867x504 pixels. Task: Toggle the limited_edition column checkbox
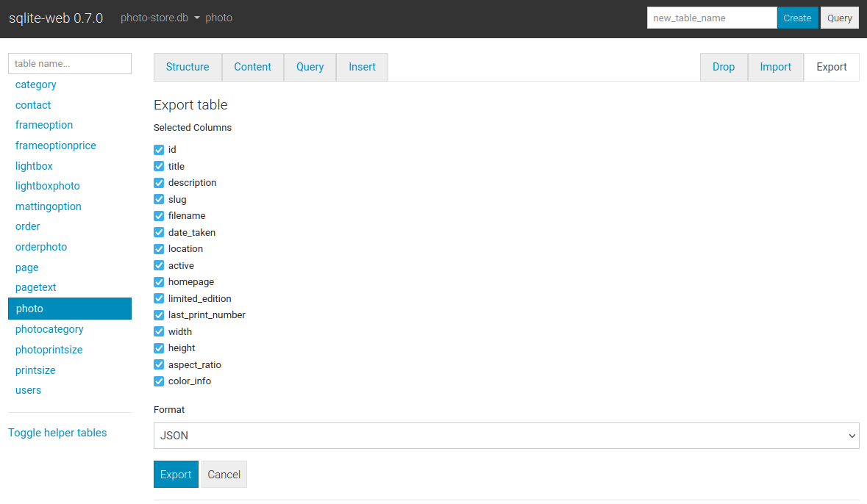(159, 298)
